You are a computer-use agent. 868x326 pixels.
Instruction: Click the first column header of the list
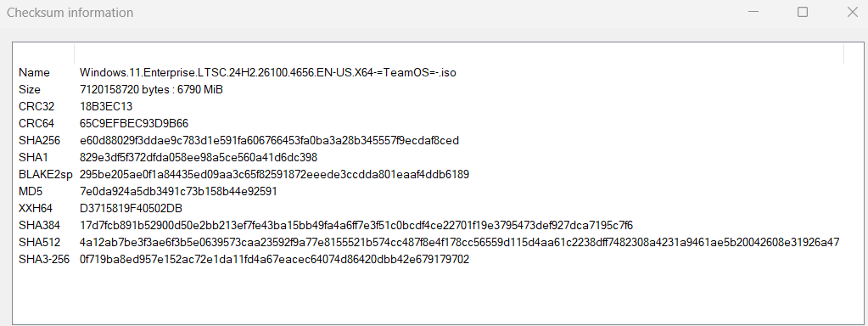point(44,54)
